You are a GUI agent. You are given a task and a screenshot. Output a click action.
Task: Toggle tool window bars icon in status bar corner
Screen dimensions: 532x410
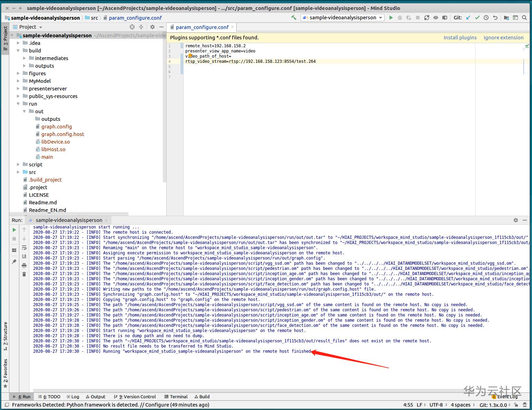point(7,405)
